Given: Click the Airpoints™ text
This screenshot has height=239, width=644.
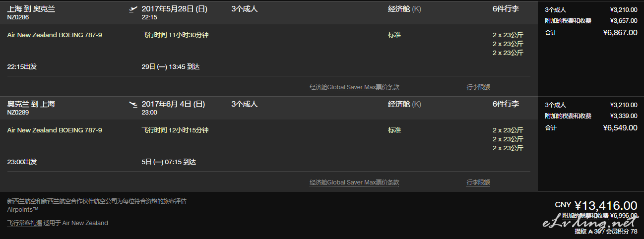Looking at the screenshot, I should [x=23, y=209].
